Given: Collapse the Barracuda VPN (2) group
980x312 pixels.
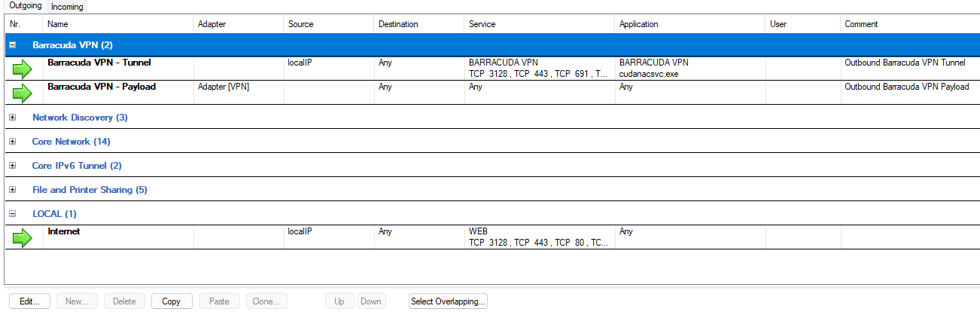Looking at the screenshot, I should click(x=12, y=45).
